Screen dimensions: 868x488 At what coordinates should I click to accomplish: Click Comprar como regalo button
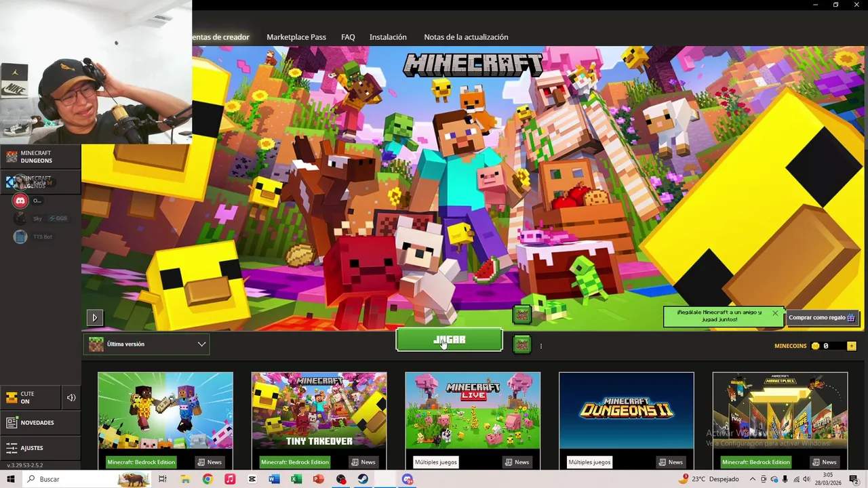tap(821, 317)
